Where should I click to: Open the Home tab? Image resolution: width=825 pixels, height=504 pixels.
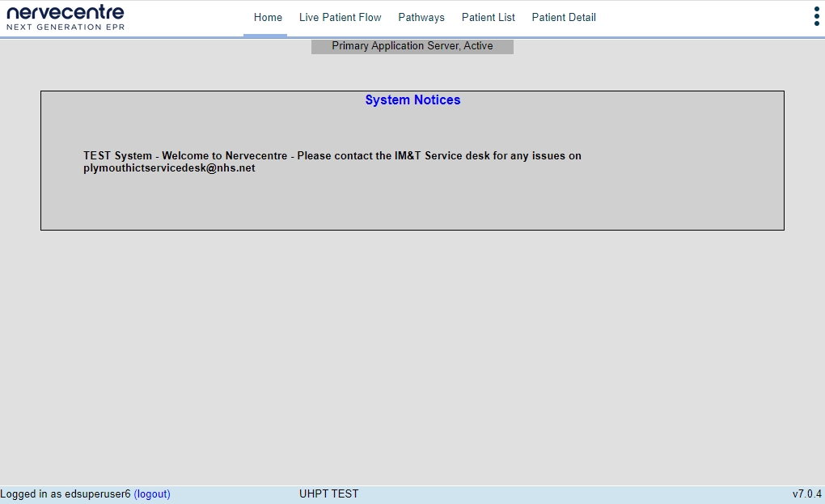point(268,17)
